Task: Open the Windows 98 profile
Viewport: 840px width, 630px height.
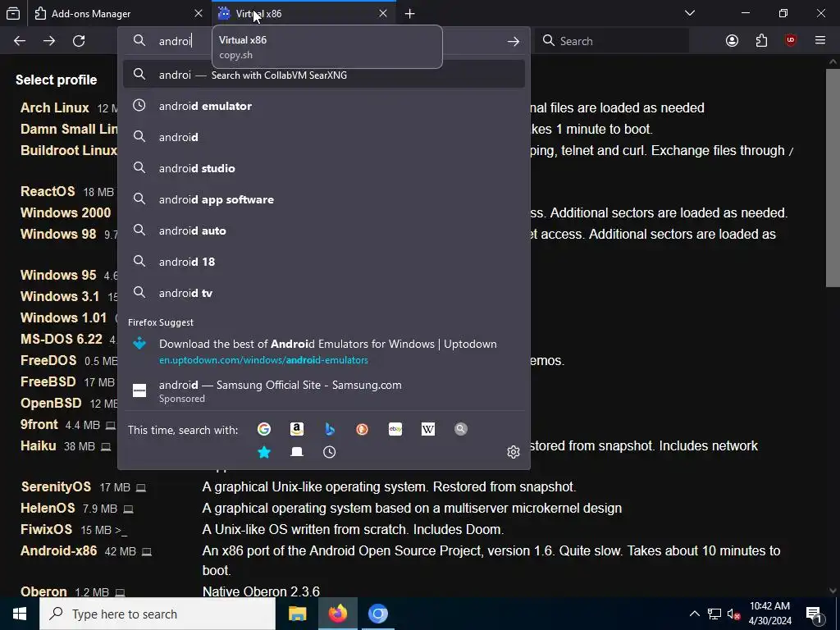Action: [x=58, y=234]
